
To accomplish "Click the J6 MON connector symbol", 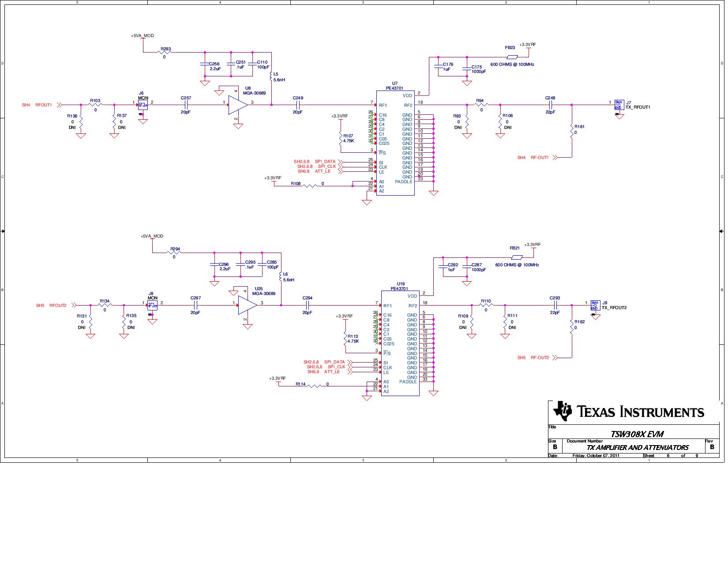I will point(143,105).
